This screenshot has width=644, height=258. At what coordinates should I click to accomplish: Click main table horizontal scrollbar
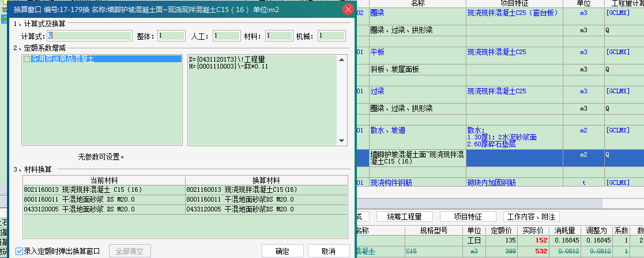[x=480, y=203]
